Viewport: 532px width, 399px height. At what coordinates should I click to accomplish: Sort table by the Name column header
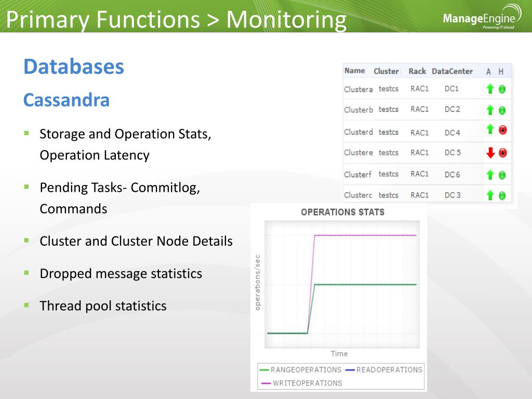coord(354,71)
